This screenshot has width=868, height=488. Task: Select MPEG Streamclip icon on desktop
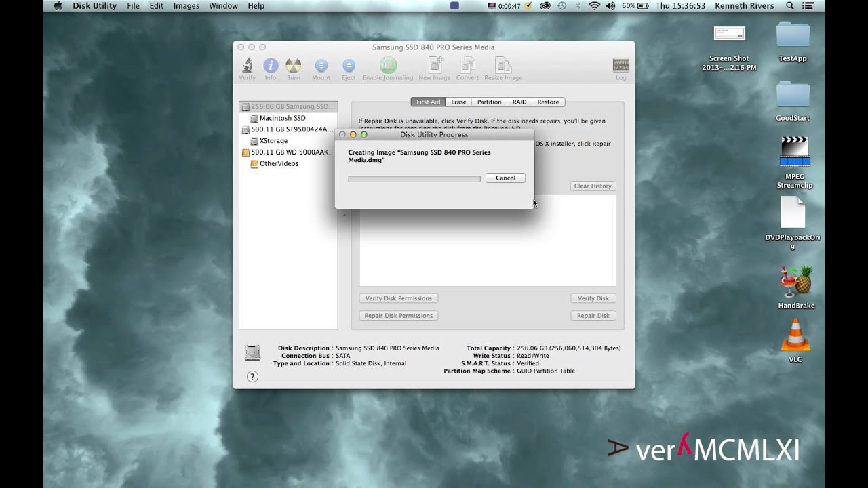[795, 163]
